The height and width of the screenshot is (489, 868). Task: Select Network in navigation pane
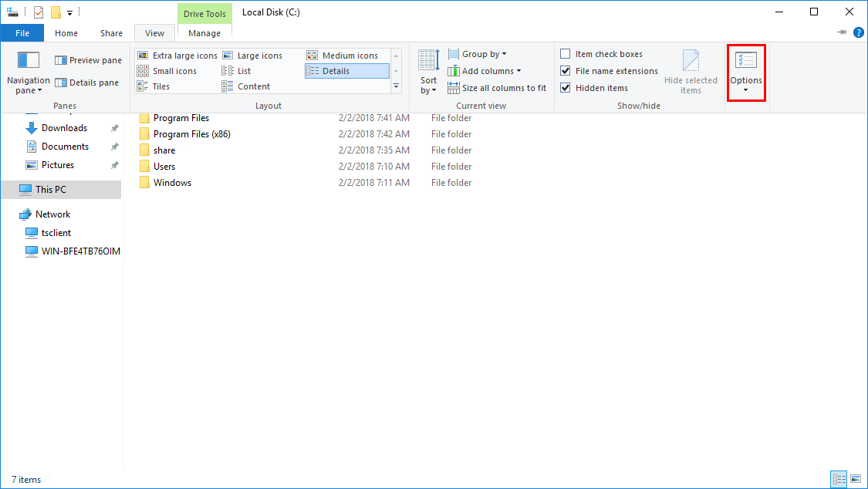52,214
